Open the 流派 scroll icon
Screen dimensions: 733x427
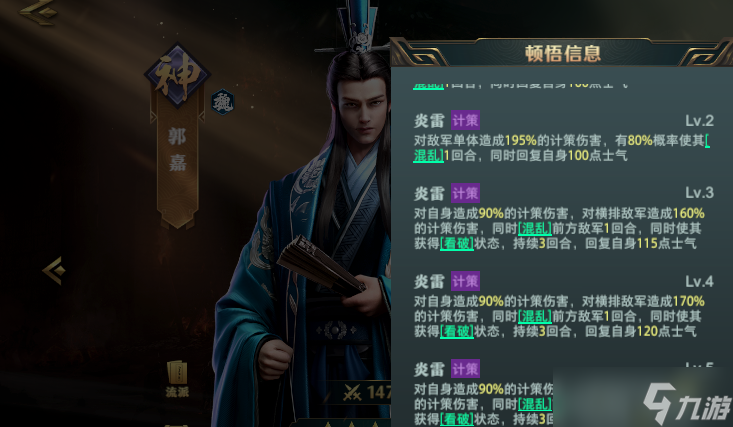click(x=177, y=379)
